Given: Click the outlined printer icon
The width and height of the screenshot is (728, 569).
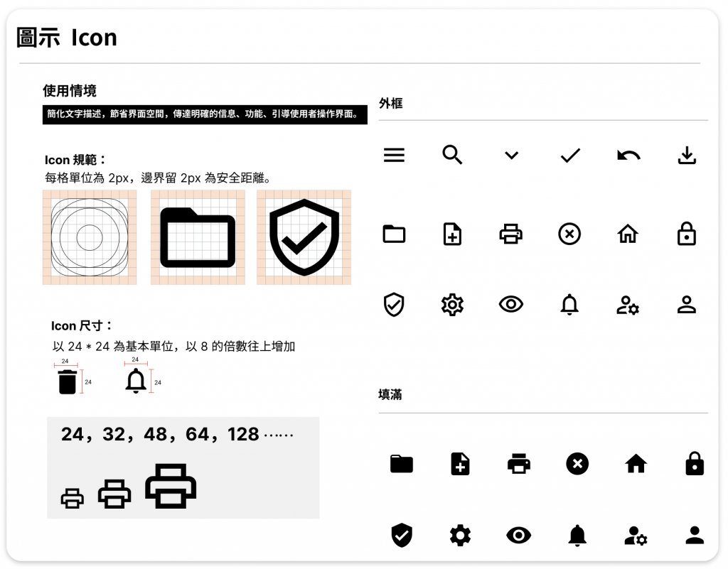Looking at the screenshot, I should coord(510,234).
